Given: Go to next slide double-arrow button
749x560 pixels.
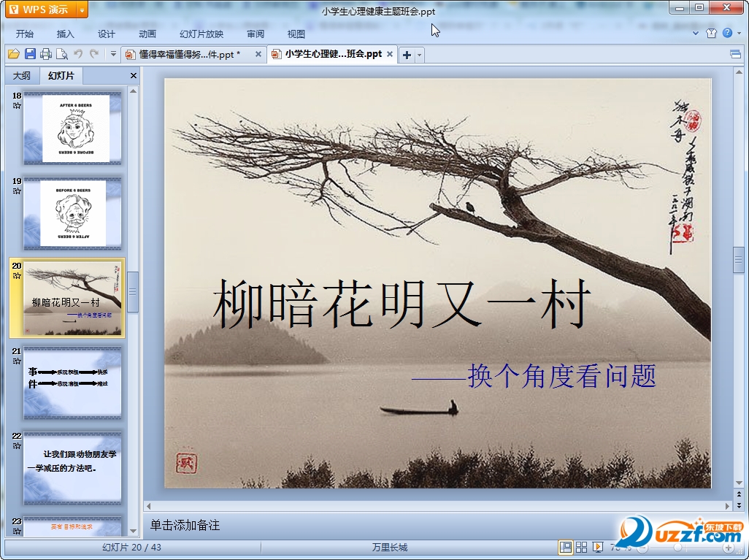Looking at the screenshot, I should [x=739, y=505].
